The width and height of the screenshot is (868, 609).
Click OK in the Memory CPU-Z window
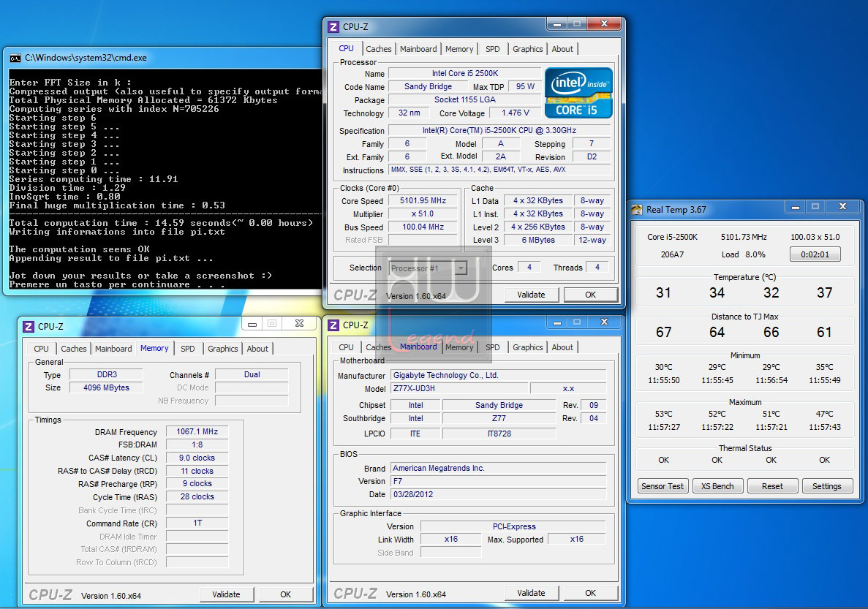pyautogui.click(x=286, y=594)
